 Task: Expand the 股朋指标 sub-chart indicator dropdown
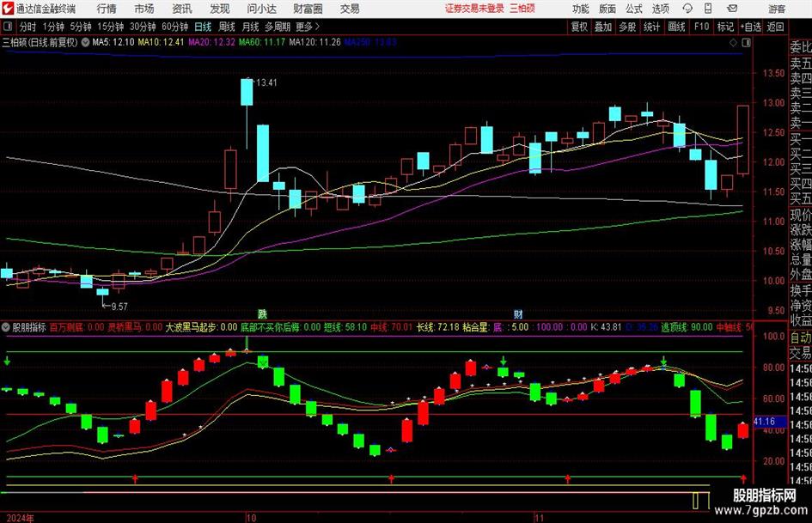6,327
